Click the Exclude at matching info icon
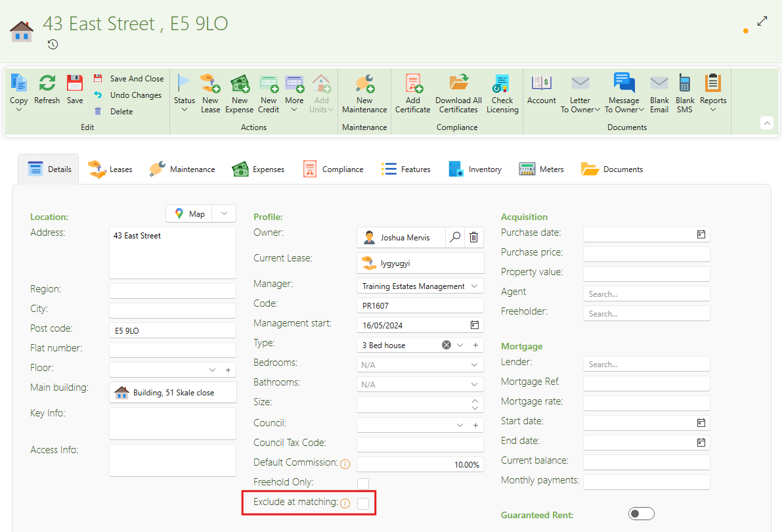 point(345,504)
